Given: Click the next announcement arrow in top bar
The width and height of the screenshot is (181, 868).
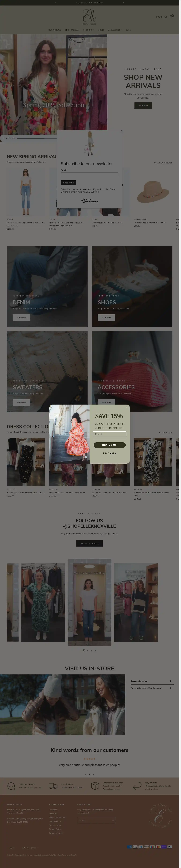Looking at the screenshot, I should click(x=123, y=3).
